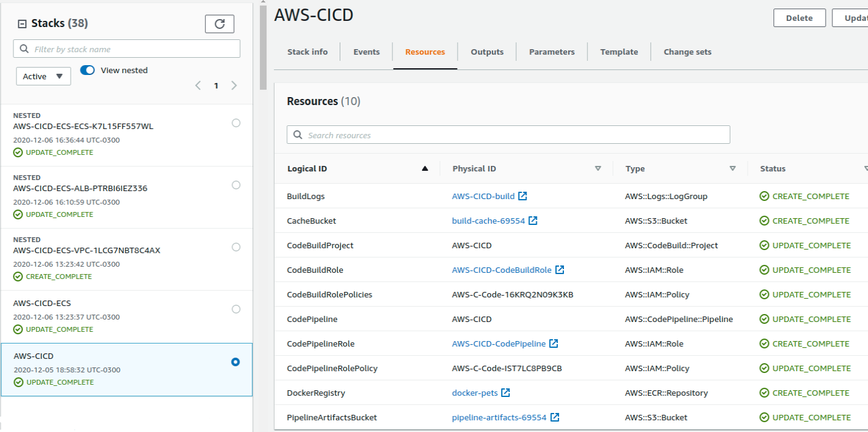Viewport: 868px width, 432px height.
Task: Open the AWS-CICD-CodeBuildRole link
Action: pos(502,270)
